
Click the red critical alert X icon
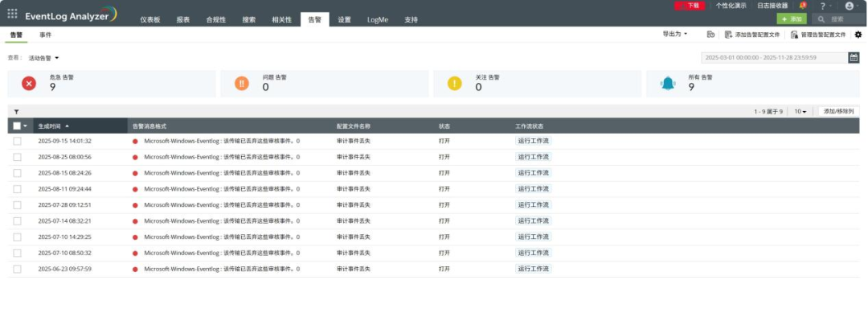(x=29, y=84)
